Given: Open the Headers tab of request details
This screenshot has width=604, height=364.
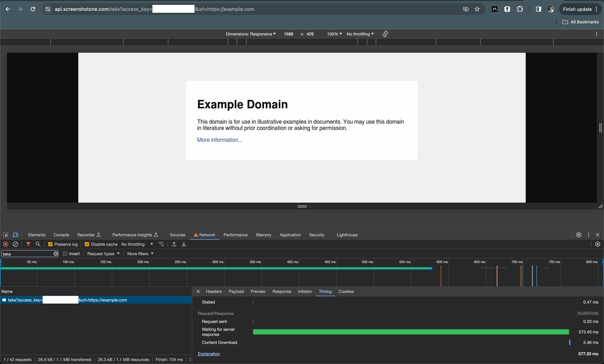Looking at the screenshot, I should tap(214, 292).
